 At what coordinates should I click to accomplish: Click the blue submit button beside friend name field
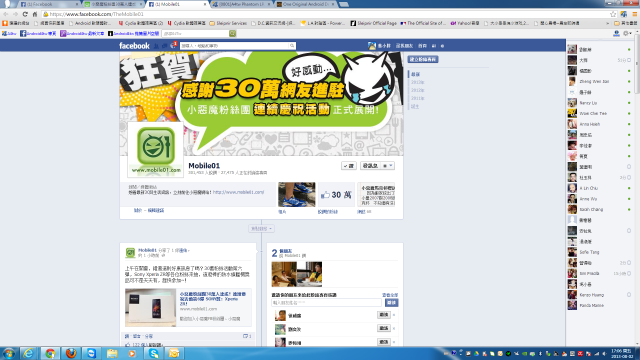coord(391,302)
